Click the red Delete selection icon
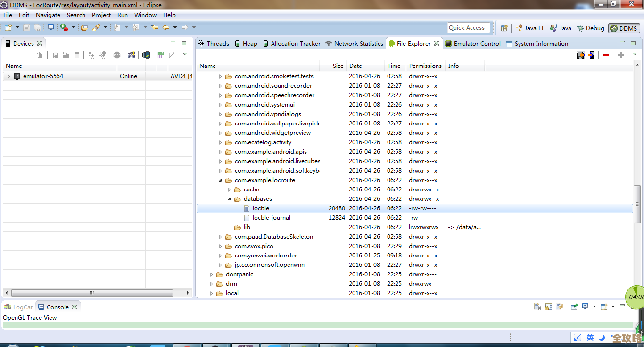Viewport: 644px width, 347px height. pos(606,55)
